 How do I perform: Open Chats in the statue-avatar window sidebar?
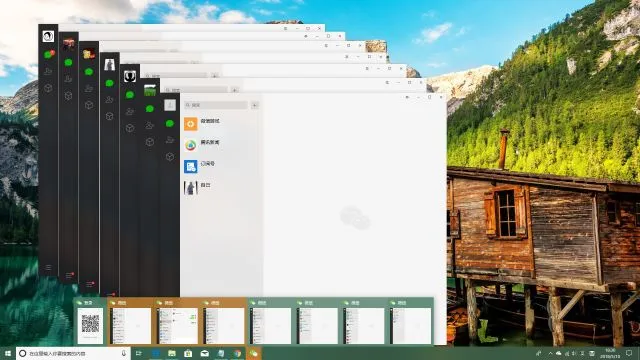click(x=109, y=83)
